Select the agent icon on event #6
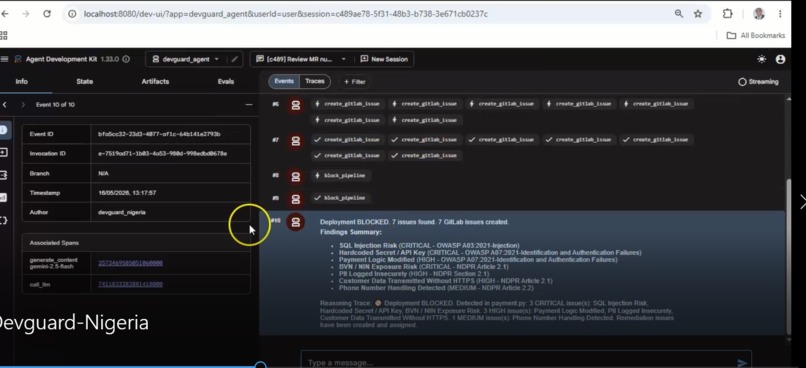 pyautogui.click(x=296, y=105)
